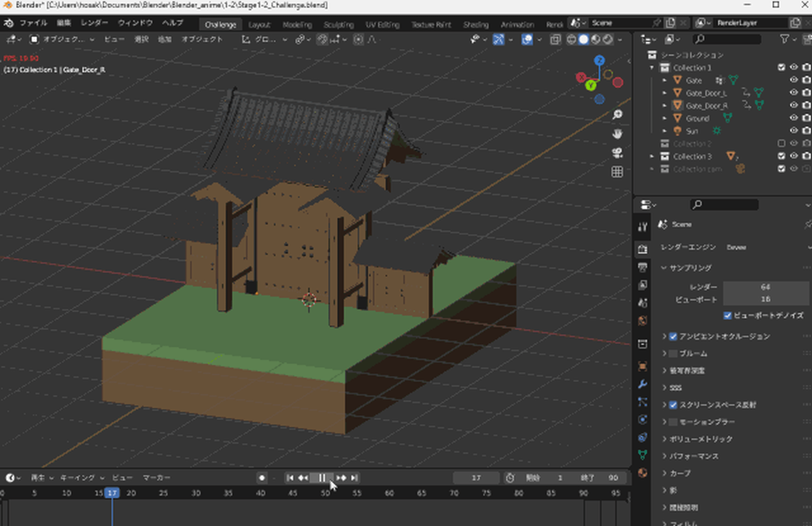The height and width of the screenshot is (526, 812).
Task: Open the File menu
Action: point(33,23)
